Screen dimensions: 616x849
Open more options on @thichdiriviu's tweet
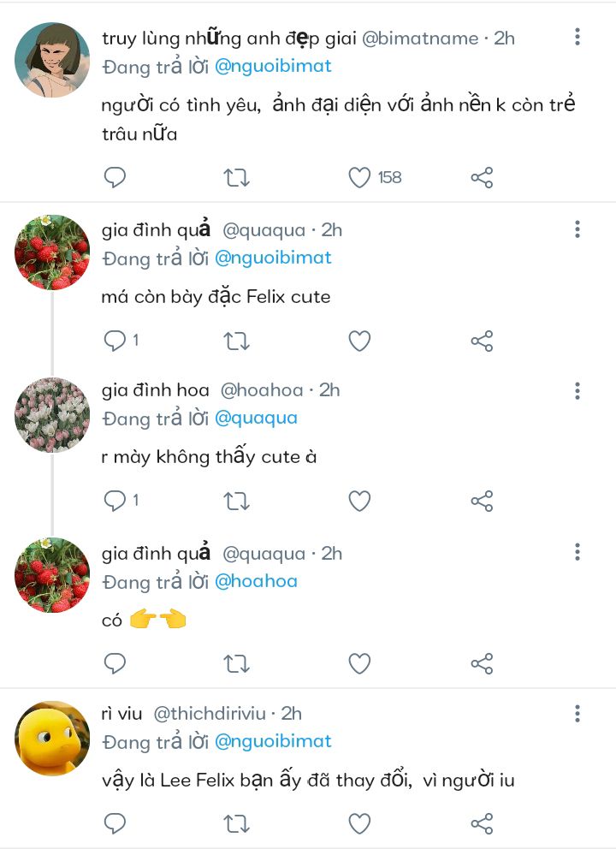pyautogui.click(x=577, y=714)
